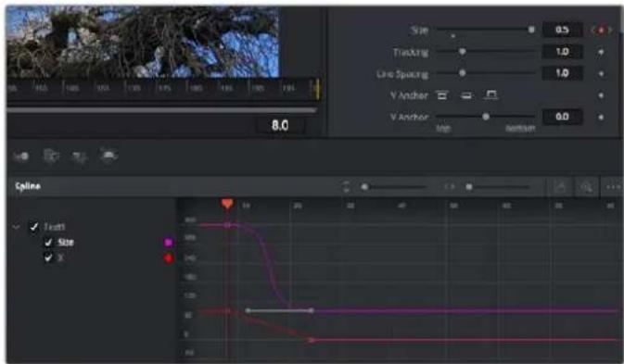Click the gray scrub bar below viewer ruler

[162, 110]
